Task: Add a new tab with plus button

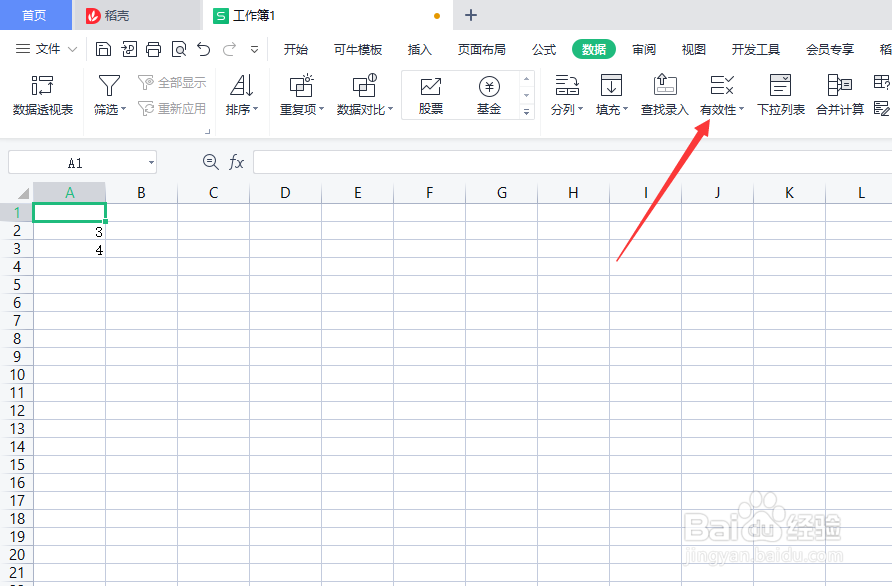Action: coord(470,15)
